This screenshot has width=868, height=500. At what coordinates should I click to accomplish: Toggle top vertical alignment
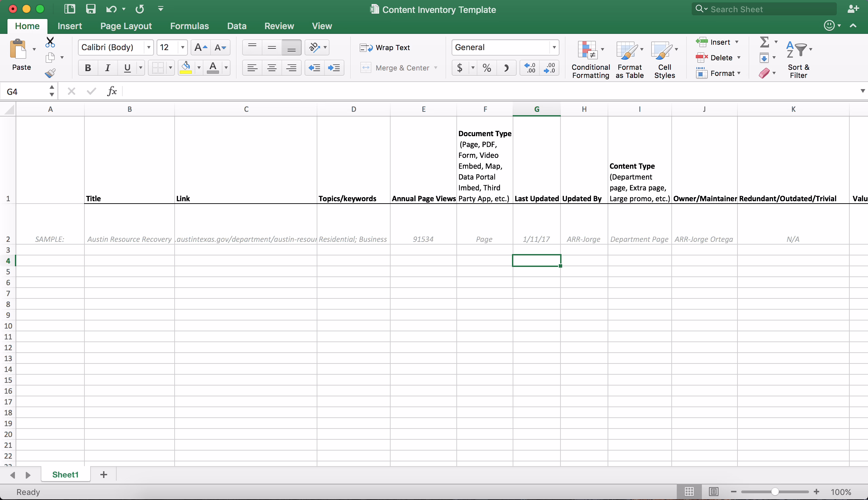pos(252,47)
